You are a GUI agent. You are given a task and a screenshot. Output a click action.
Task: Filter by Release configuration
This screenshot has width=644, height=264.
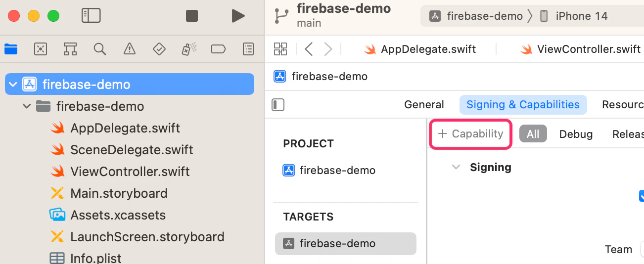point(627,134)
